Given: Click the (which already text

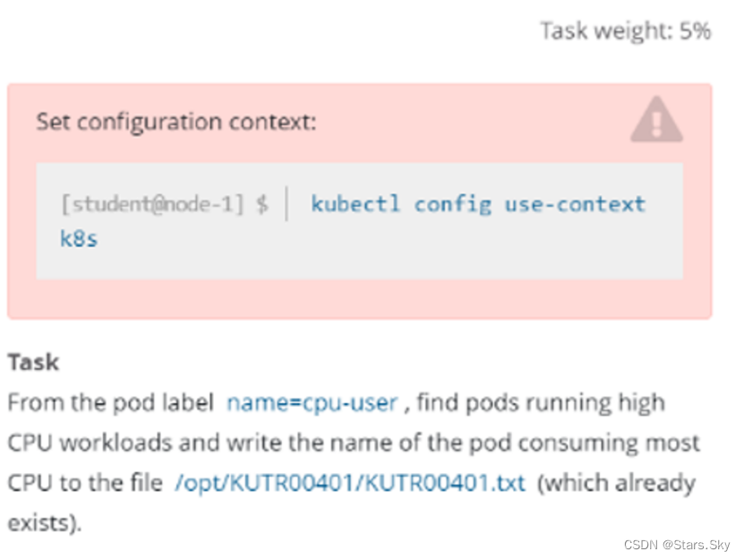Looking at the screenshot, I should (620, 483).
